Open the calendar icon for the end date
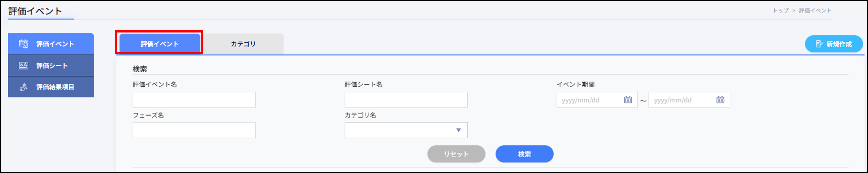868x173 pixels. point(721,100)
